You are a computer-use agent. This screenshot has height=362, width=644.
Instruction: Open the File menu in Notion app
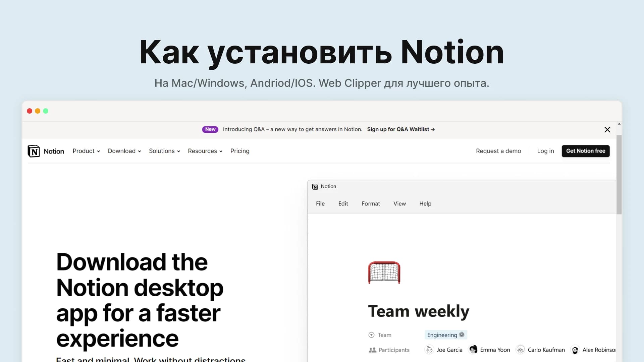[x=320, y=204]
